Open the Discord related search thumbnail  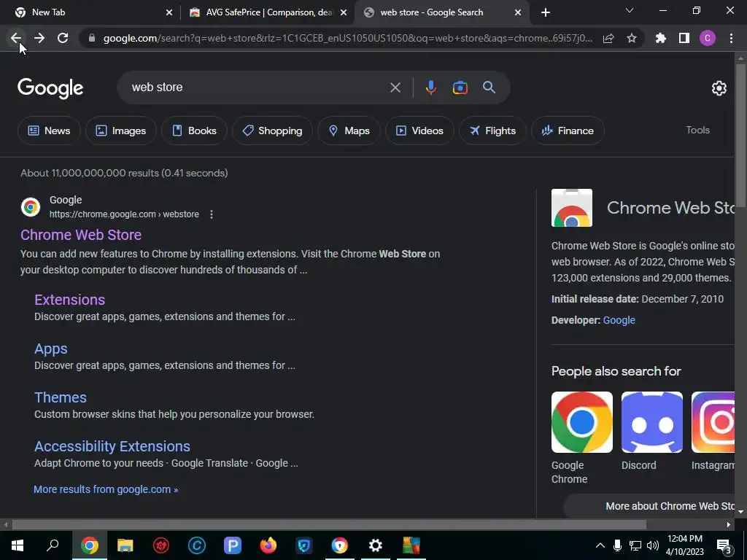(x=651, y=422)
